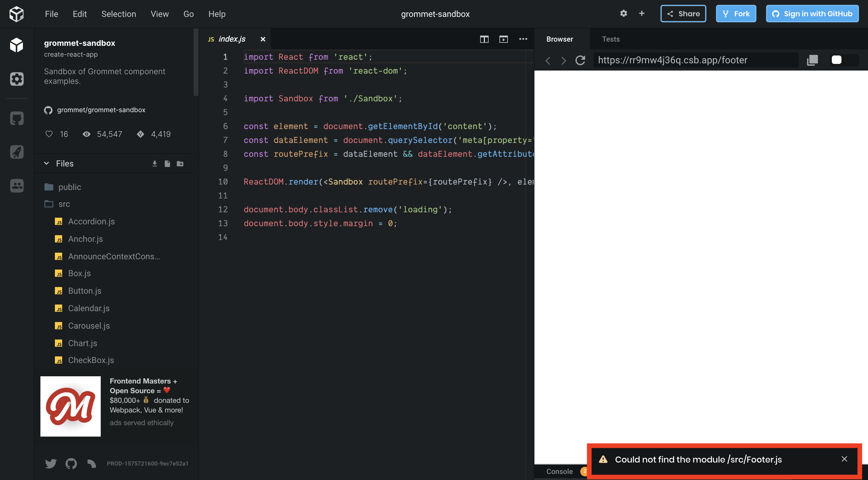Open the editor options ellipsis menu
868x480 pixels.
523,39
